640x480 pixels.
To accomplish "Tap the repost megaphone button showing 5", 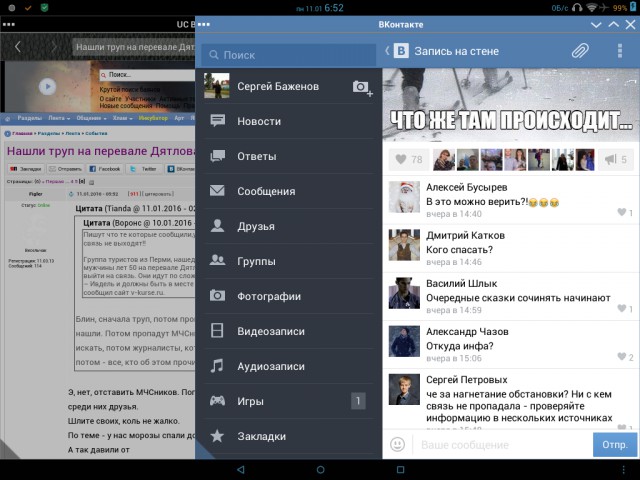I will [x=616, y=160].
